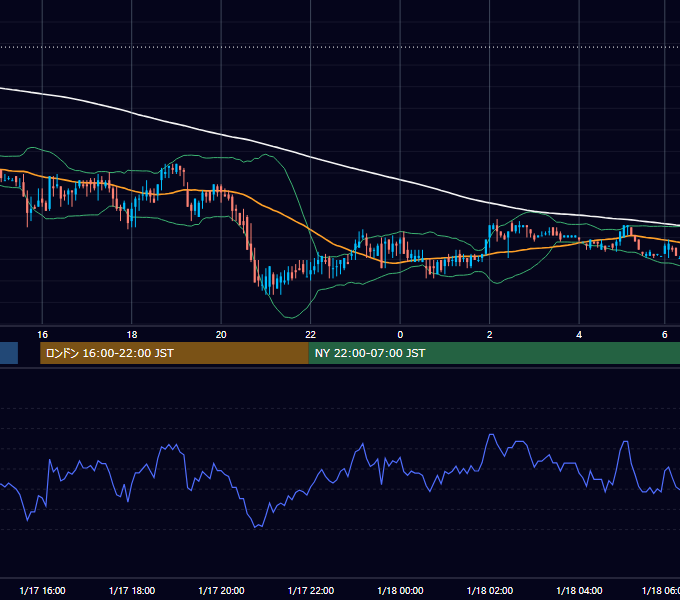The image size is (680, 600).
Task: Click the 1/17 20:00 date label
Action: tap(221, 590)
